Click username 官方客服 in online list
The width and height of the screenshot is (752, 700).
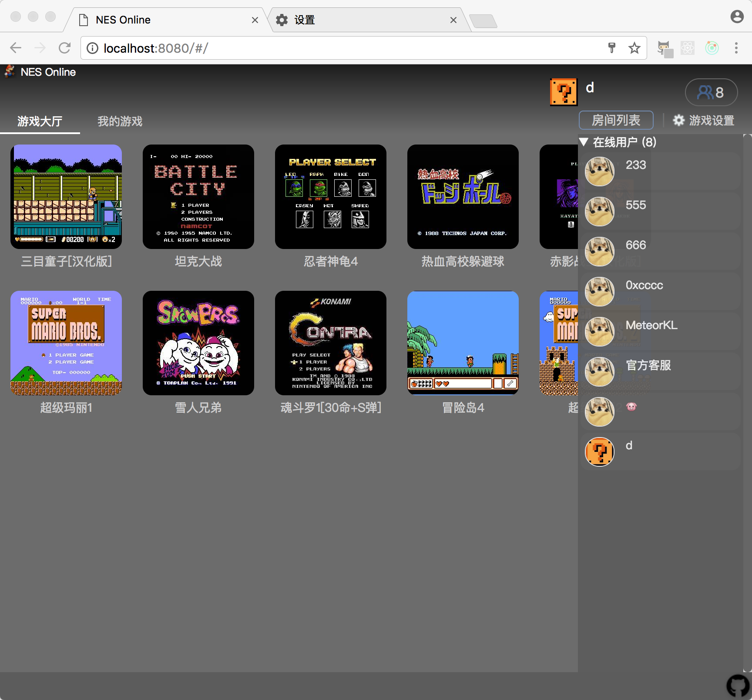pyautogui.click(x=648, y=365)
